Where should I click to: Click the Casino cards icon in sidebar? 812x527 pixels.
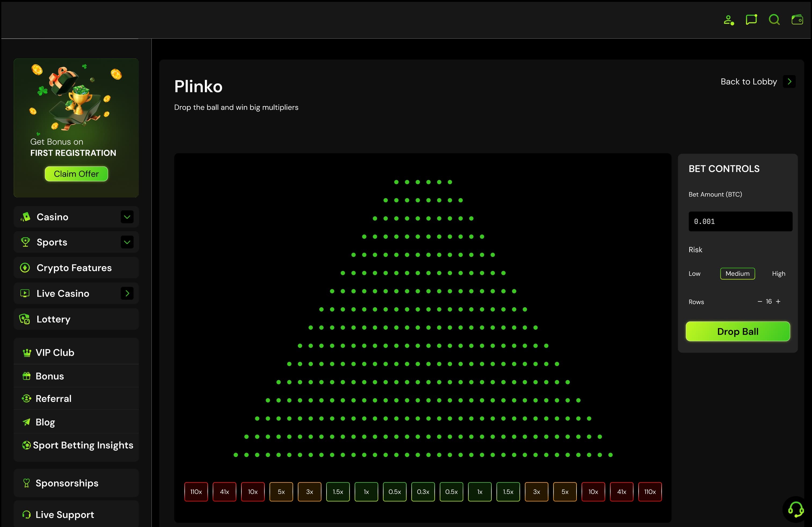[25, 217]
